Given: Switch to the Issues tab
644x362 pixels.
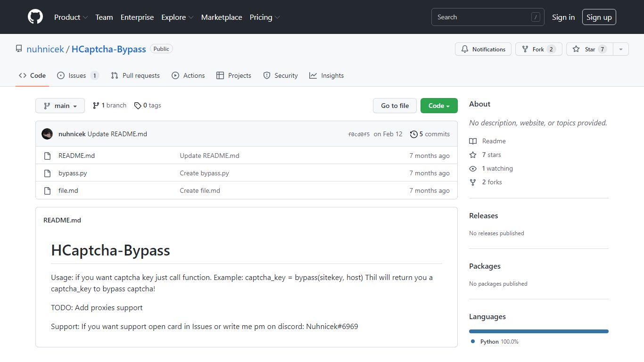Looking at the screenshot, I should pos(77,75).
